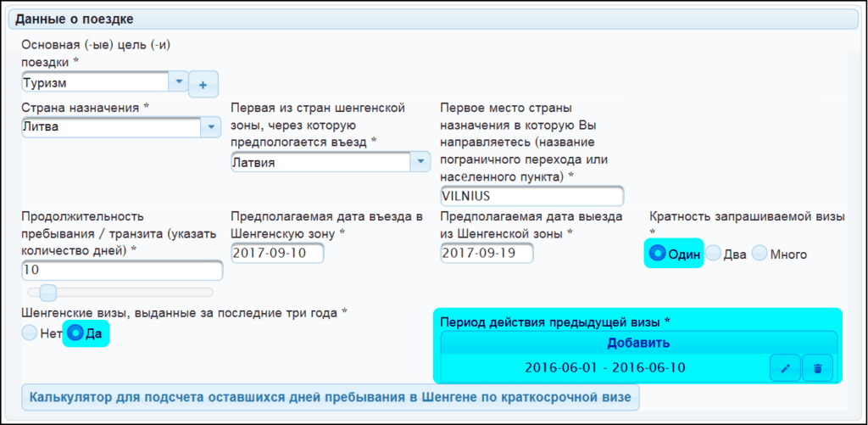Click the VILNIUS destination place input field
The height and width of the screenshot is (425, 868).
[x=531, y=196]
